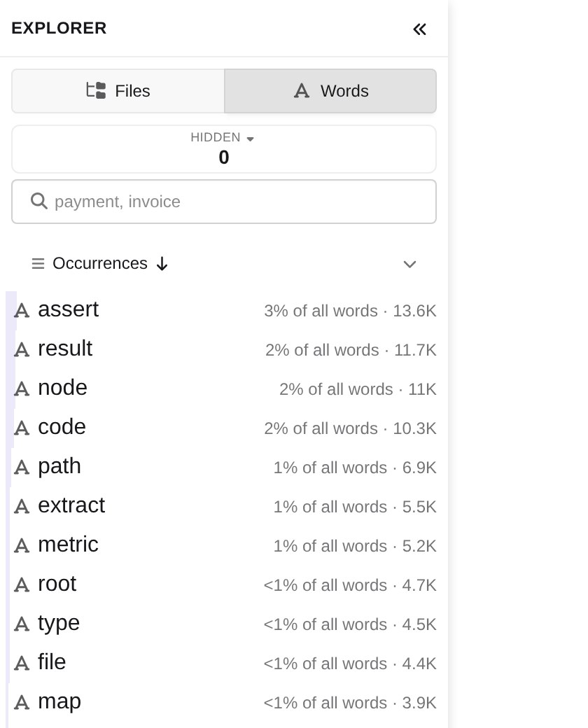The height and width of the screenshot is (728, 588).
Task: Click the '<1% of all words · 3.9K' stat
Action: click(350, 703)
